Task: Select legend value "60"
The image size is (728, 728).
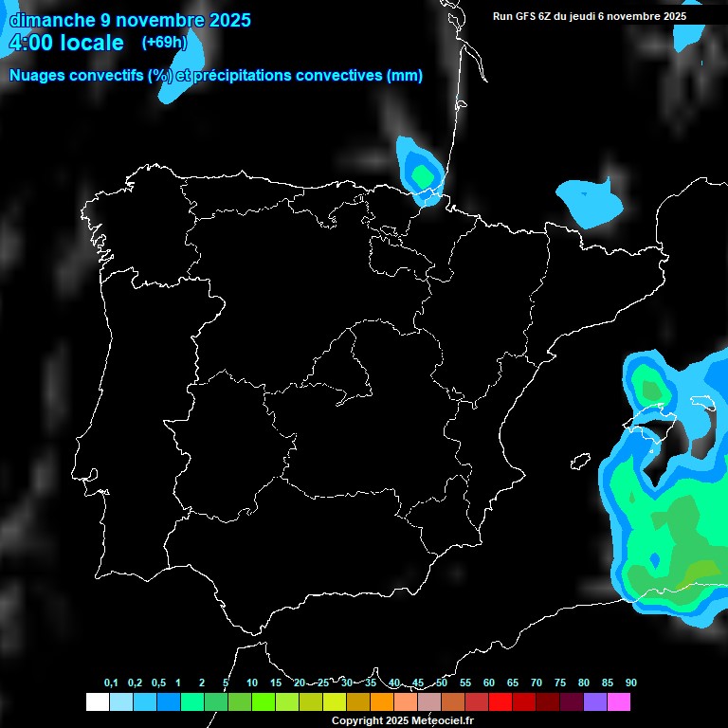Action: tap(489, 682)
